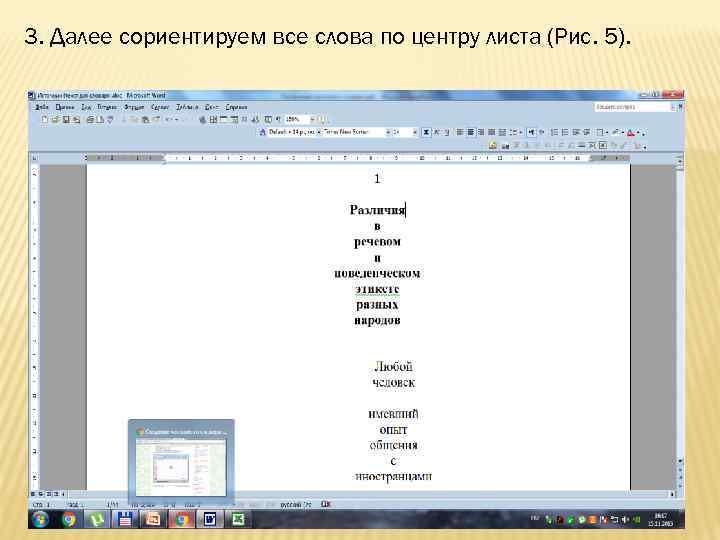The image size is (720, 540).
Task: Open the Font Color dropdown arrow
Action: coord(638,132)
